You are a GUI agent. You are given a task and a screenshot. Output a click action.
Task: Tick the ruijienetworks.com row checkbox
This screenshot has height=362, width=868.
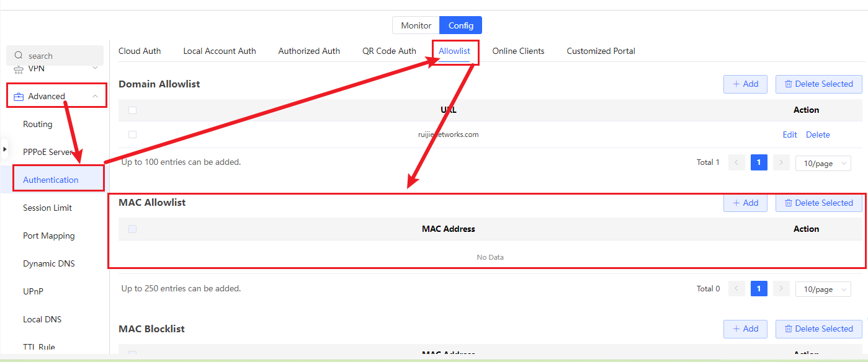pyautogui.click(x=132, y=135)
